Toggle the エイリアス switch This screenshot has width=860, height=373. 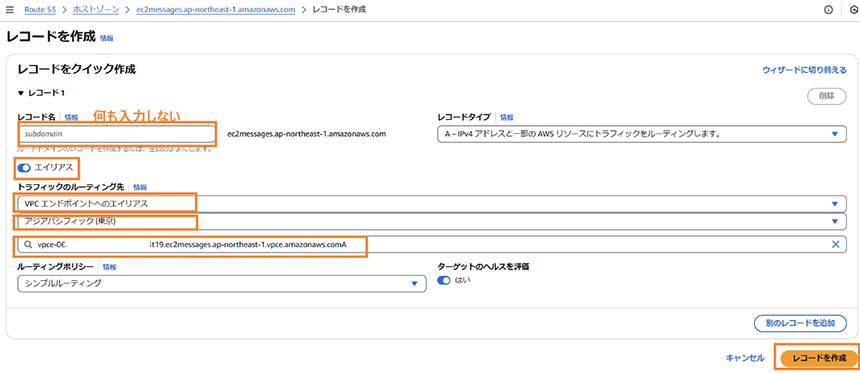(x=24, y=167)
